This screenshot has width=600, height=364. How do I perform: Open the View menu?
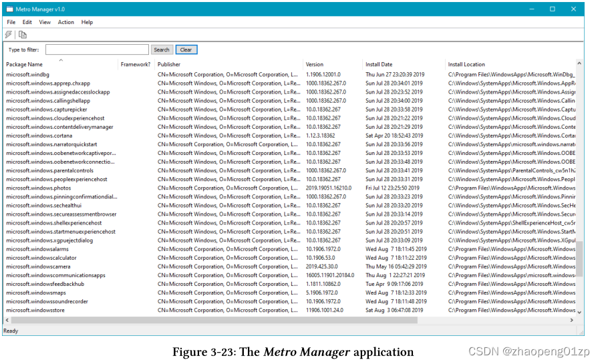pos(45,22)
